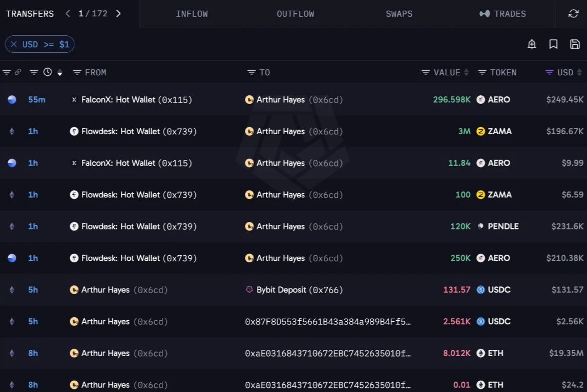Click the save filter disk icon
Image resolution: width=587 pixels, height=392 pixels.
575,44
